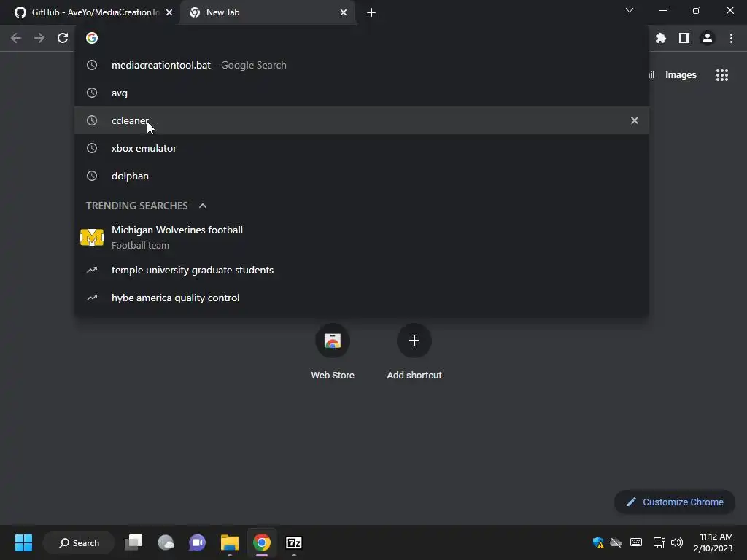This screenshot has height=560, width=747.
Task: Close the New Tab tab
Action: click(x=344, y=12)
